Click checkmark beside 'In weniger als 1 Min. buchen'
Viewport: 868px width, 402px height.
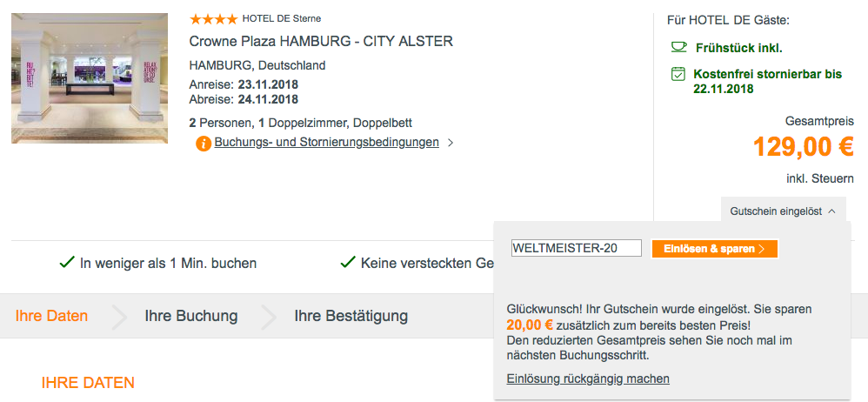point(65,262)
